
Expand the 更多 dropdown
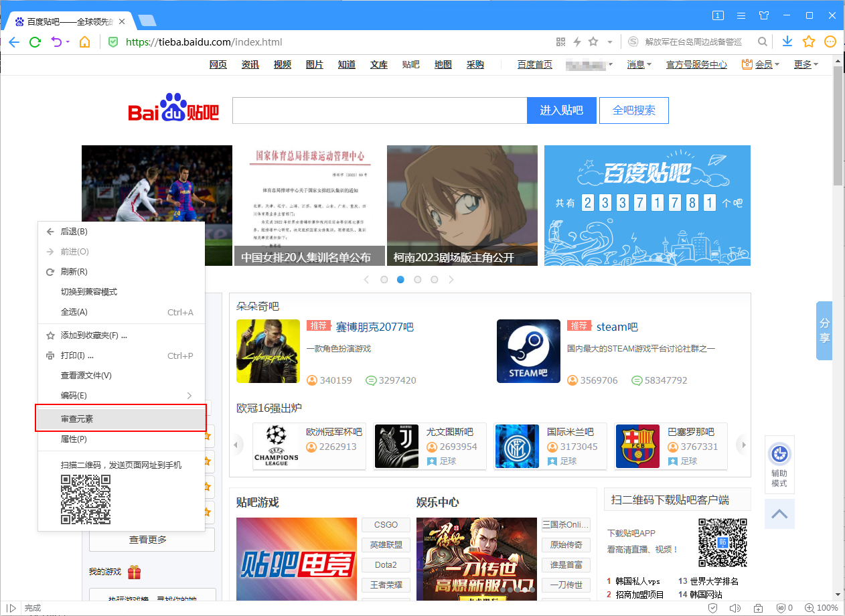[x=806, y=64]
